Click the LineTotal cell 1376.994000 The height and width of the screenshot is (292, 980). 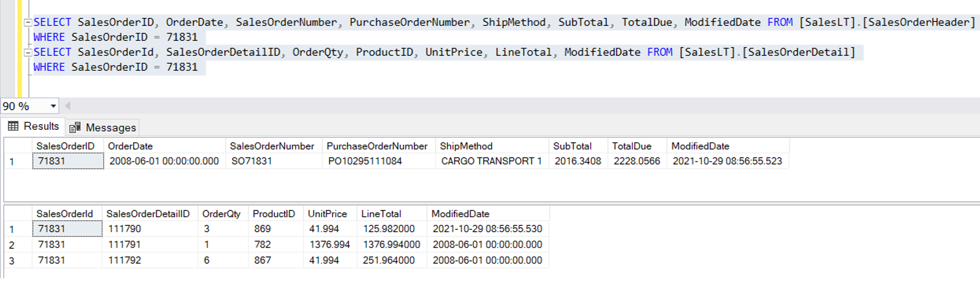point(392,245)
